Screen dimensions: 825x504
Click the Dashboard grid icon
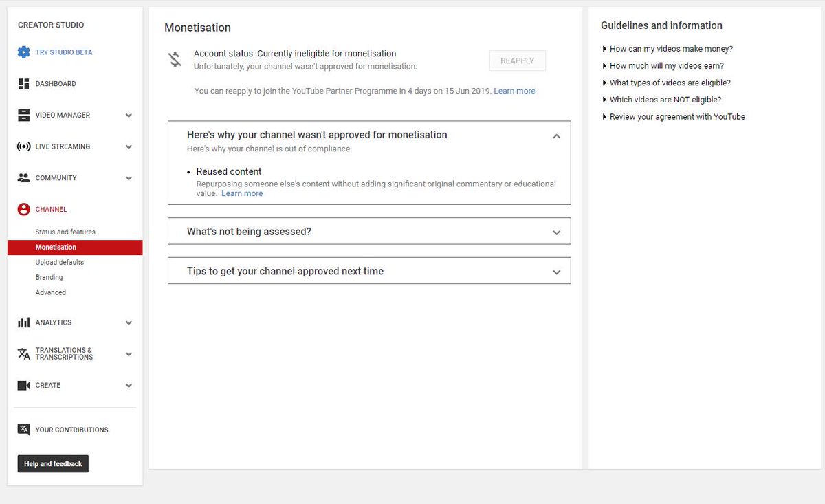pyautogui.click(x=23, y=84)
